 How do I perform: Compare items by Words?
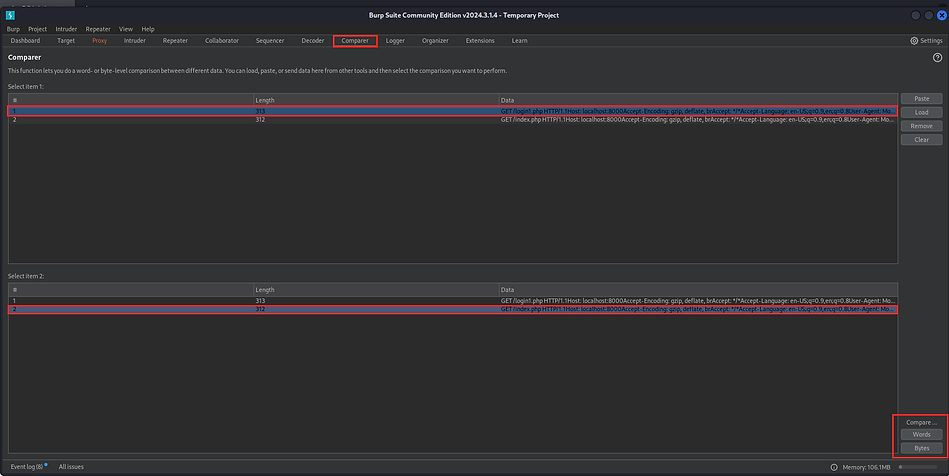921,434
